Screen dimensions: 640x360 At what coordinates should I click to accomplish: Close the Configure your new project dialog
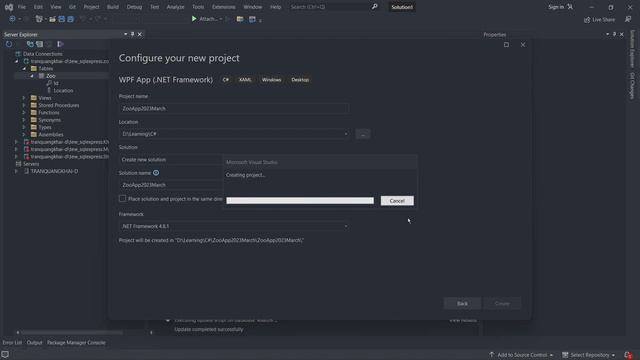pos(523,44)
